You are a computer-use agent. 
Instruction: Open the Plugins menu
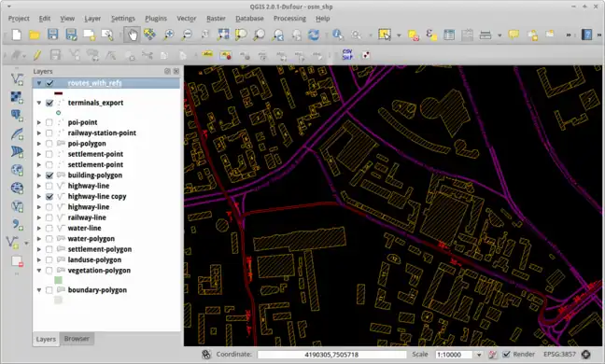(x=156, y=19)
